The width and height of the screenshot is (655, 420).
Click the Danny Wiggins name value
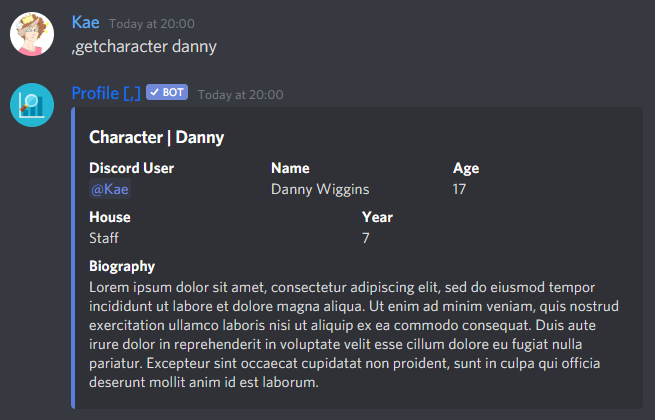[320, 189]
